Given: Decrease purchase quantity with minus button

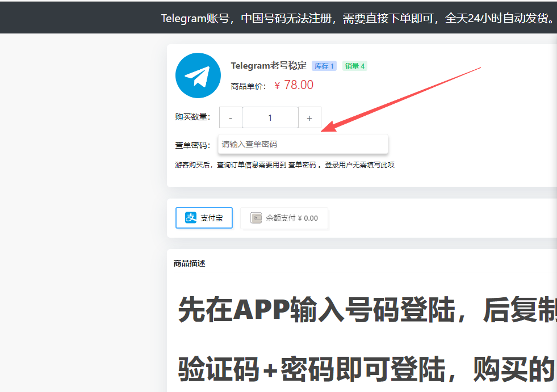Looking at the screenshot, I should coord(231,117).
